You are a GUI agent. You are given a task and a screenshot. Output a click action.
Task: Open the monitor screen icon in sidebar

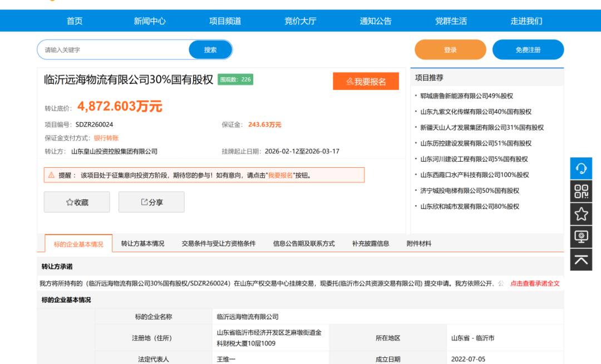tap(581, 236)
